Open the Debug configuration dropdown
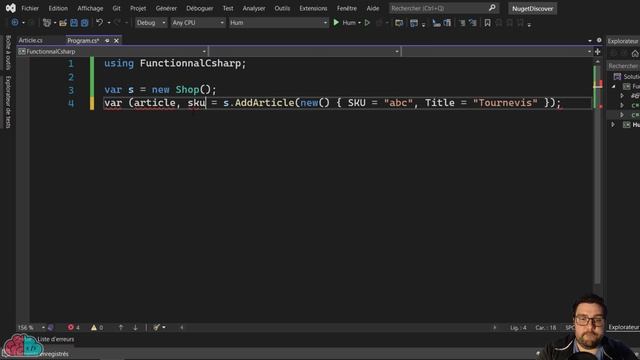This screenshot has width=640, height=360. click(151, 23)
